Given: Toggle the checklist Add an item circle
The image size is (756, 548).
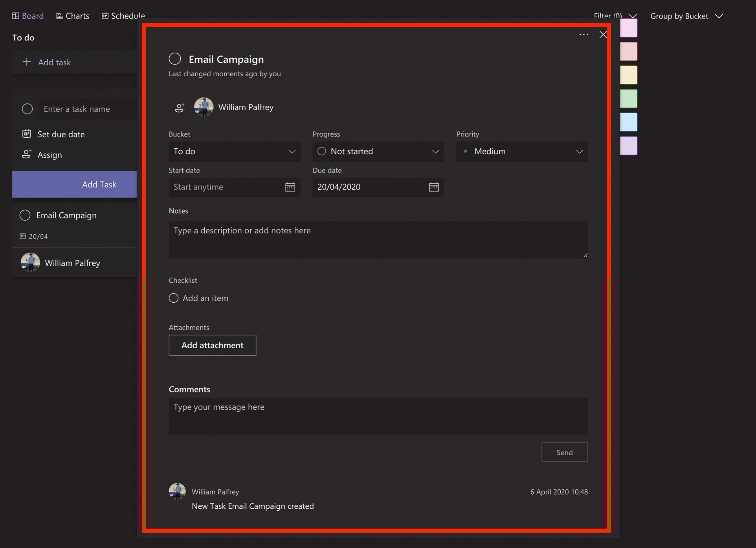Looking at the screenshot, I should point(174,298).
